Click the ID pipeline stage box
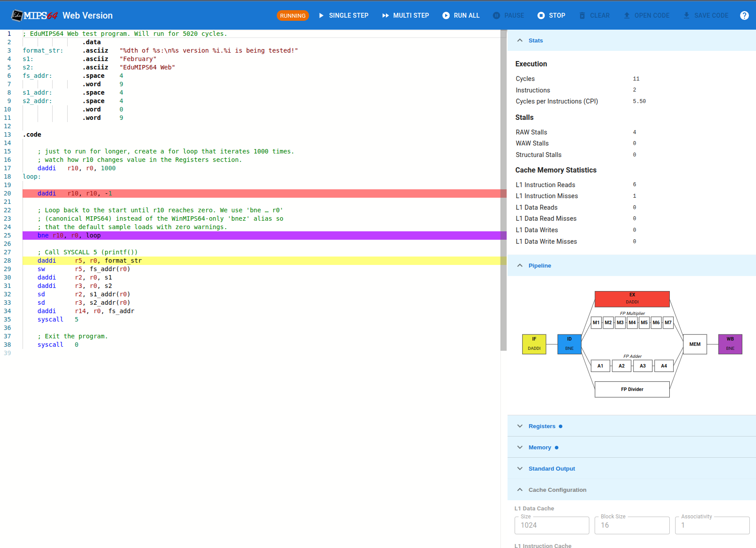This screenshot has width=756, height=548. click(569, 344)
